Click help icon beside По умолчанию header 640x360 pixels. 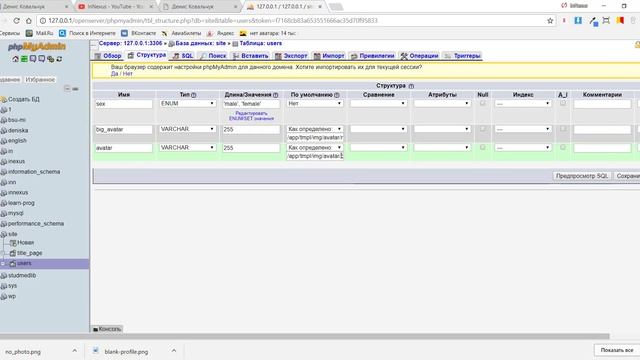click(337, 95)
